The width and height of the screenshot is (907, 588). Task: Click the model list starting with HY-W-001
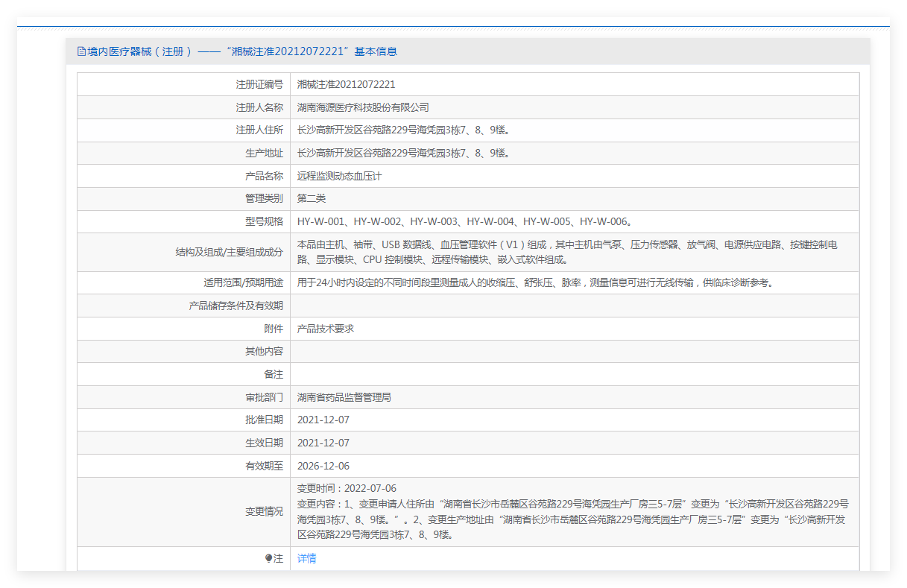464,221
